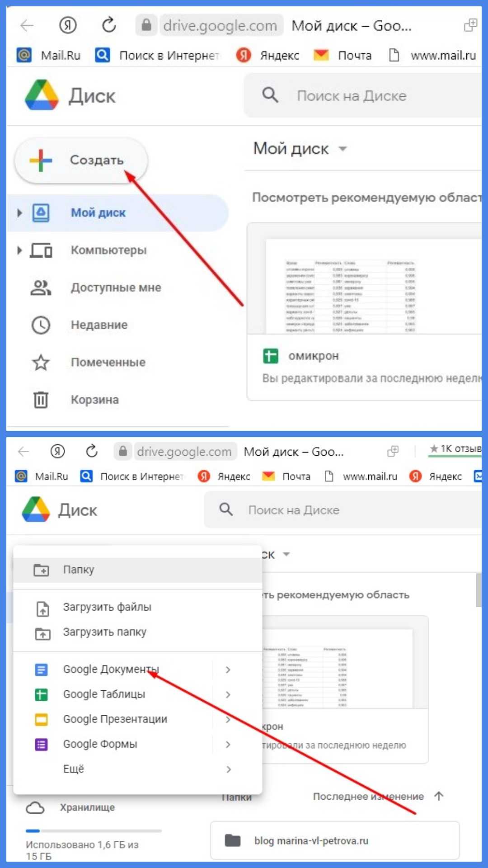Open the Корзина trash icon in sidebar
The width and height of the screenshot is (488, 868).
41,400
